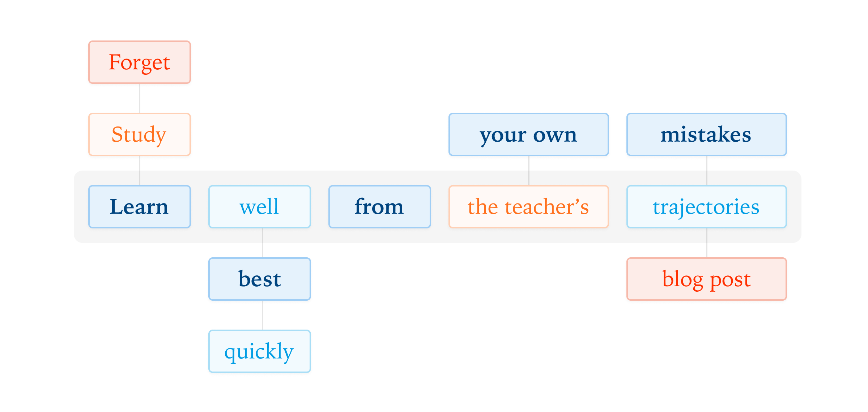Click gray sentence band between "well" and "from"
The width and height of the screenshot is (868, 412).
coord(320,207)
